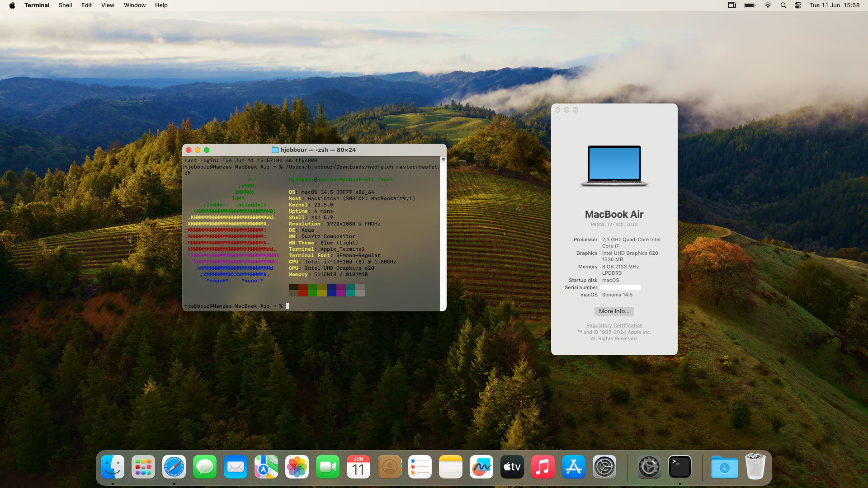Open date and time Tue 11 Jun
The image size is (868, 488).
835,5
